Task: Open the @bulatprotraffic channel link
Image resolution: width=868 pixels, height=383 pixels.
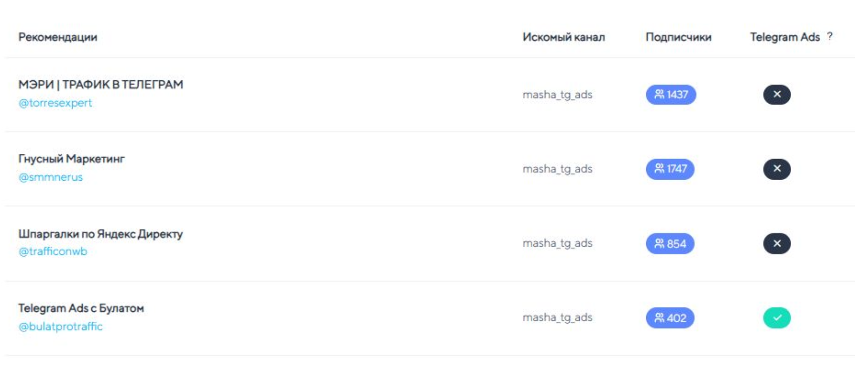Action: [x=60, y=326]
